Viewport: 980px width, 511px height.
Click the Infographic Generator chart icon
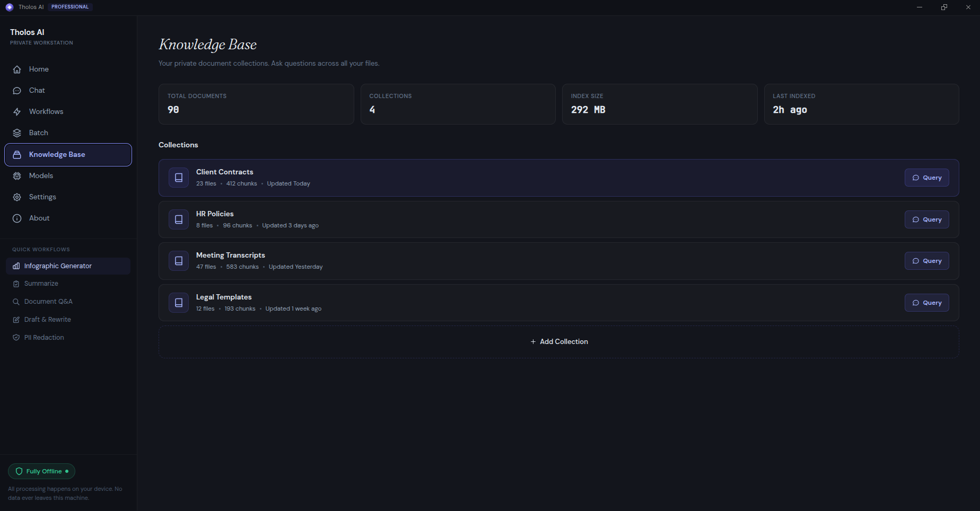(16, 266)
